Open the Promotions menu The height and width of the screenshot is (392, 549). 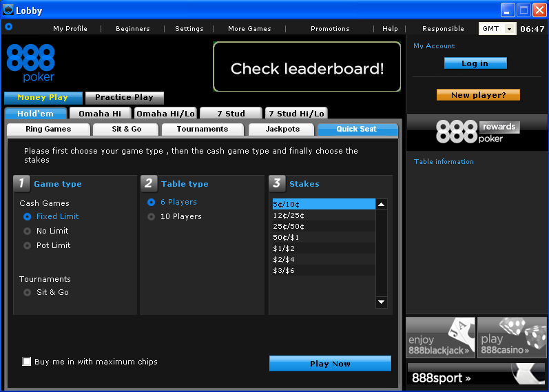coord(330,29)
